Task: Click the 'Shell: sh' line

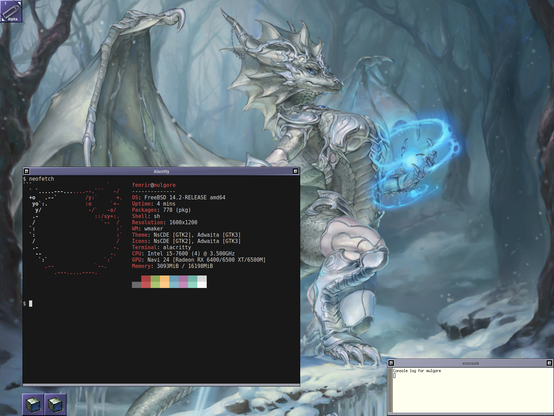Action: click(146, 216)
